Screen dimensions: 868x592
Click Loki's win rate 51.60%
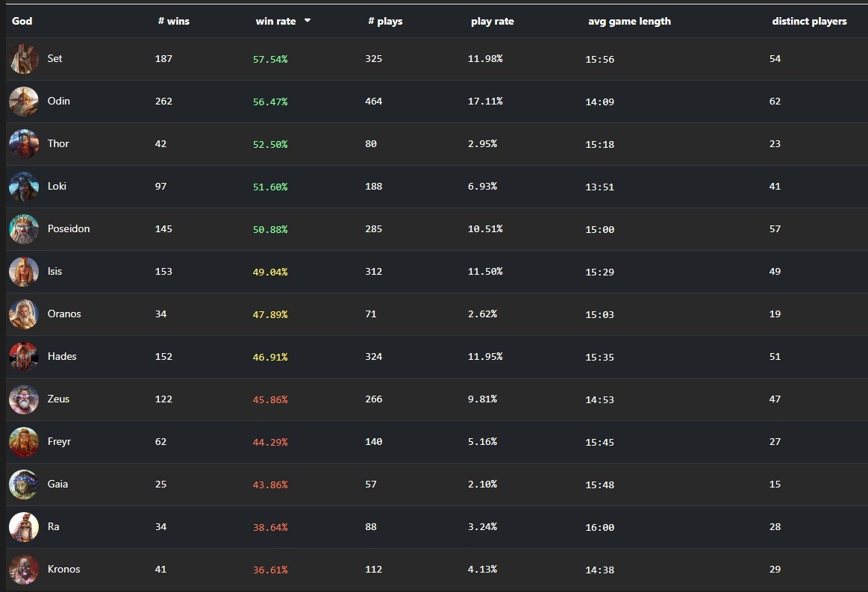[x=270, y=187]
